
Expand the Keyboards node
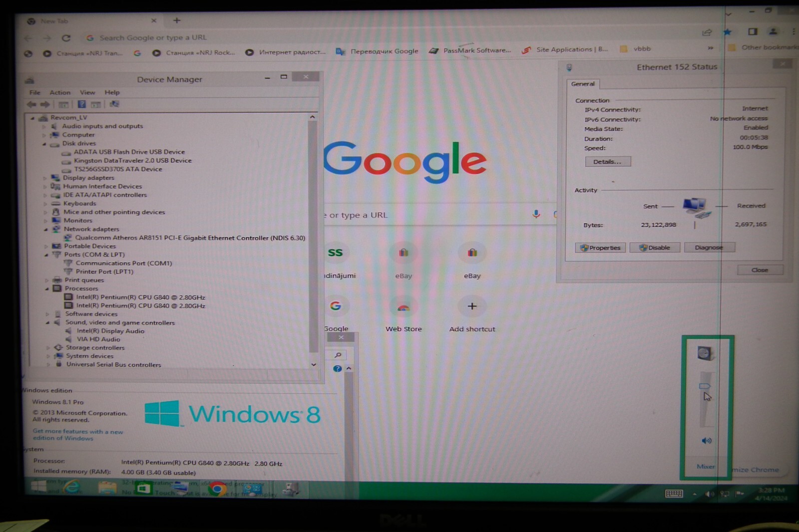(45, 204)
